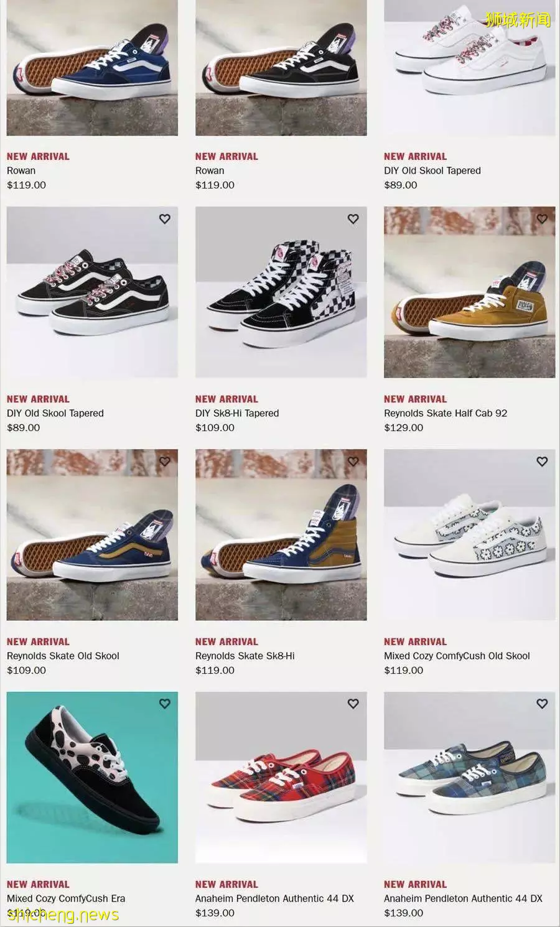
Task: Favorite the Mixed Cozy ComfyCush Era
Action: tap(164, 704)
